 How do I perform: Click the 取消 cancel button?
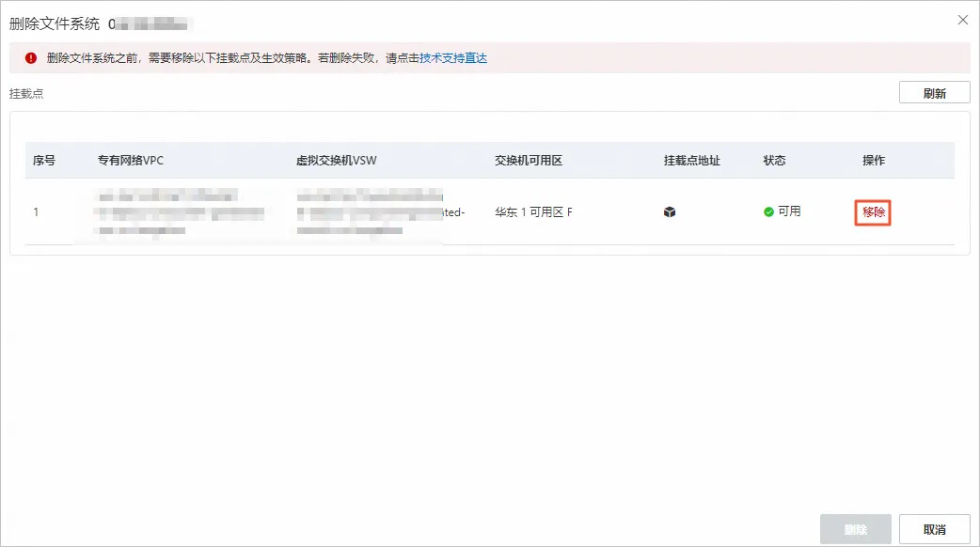pos(934,529)
